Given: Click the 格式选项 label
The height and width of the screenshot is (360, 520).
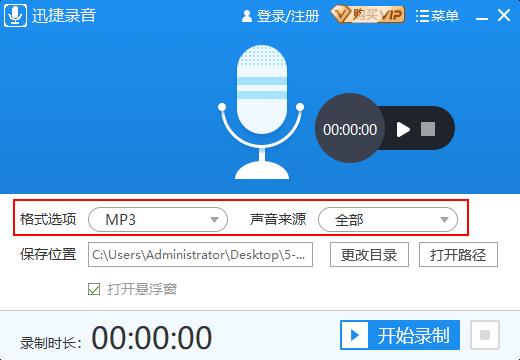Looking at the screenshot, I should (48, 219).
